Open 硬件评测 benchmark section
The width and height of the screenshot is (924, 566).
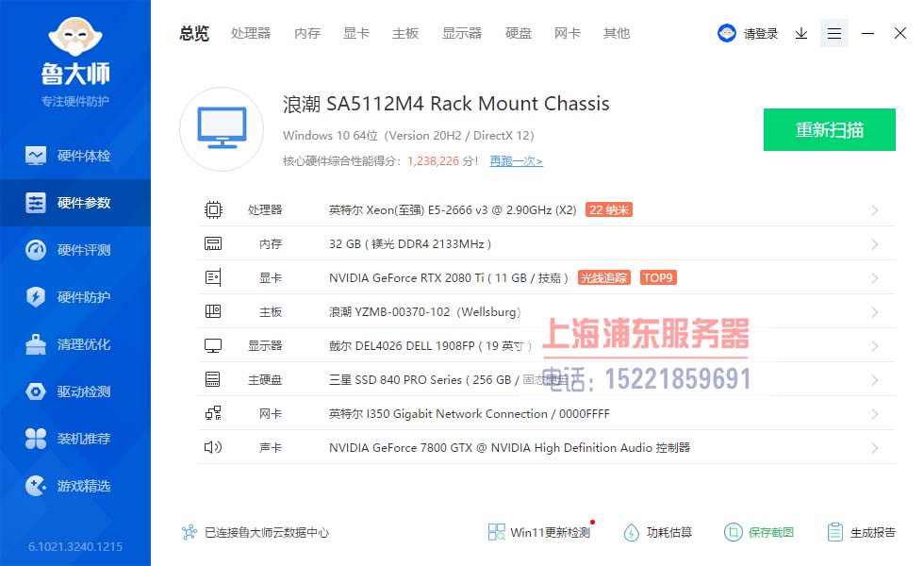pos(74,250)
